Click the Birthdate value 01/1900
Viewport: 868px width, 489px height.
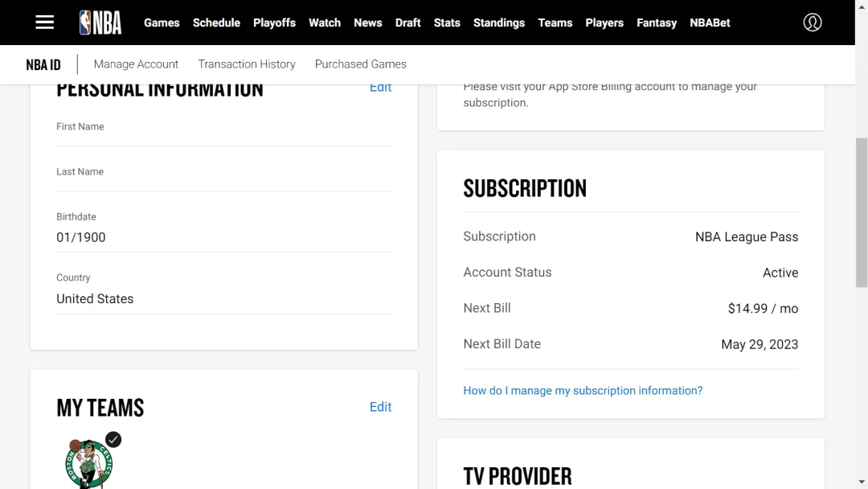[81, 237]
